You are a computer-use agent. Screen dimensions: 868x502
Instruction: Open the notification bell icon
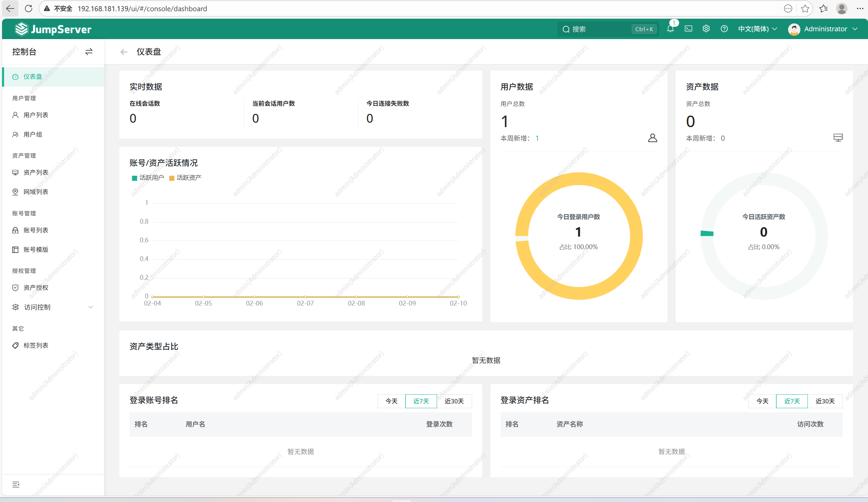pyautogui.click(x=670, y=29)
